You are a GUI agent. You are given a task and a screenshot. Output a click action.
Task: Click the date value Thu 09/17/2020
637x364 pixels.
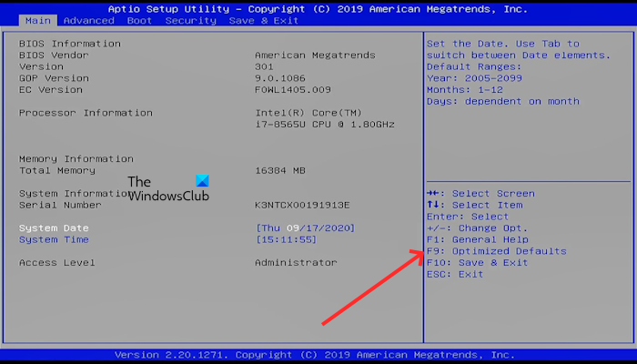pos(305,227)
